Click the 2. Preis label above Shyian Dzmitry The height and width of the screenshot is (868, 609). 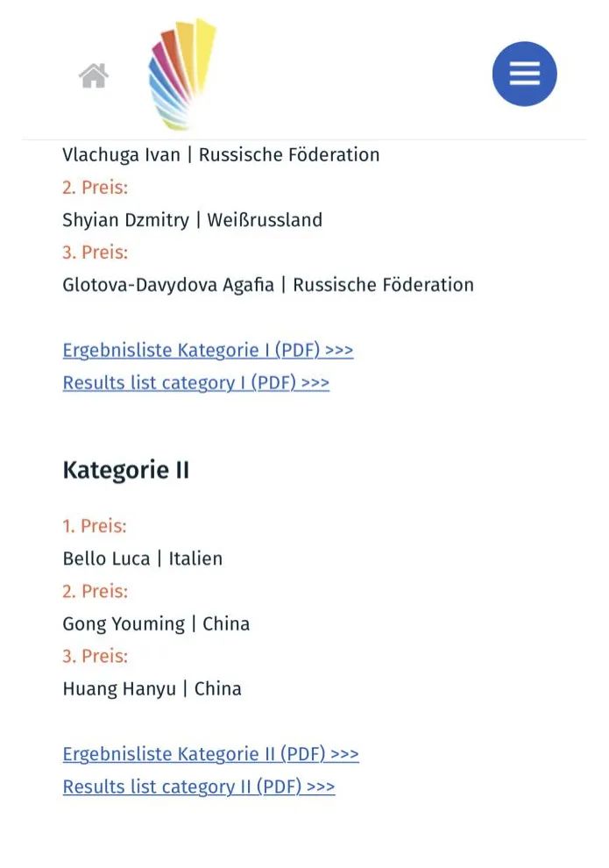point(96,187)
